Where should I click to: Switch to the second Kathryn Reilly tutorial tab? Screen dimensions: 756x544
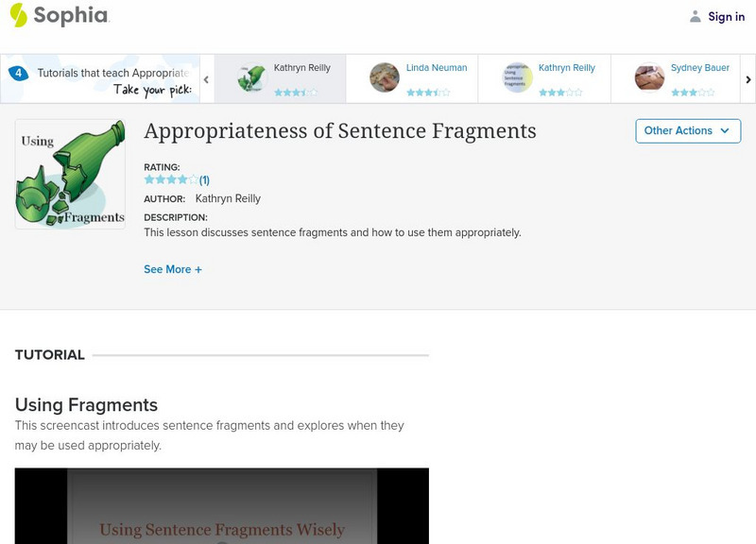[565, 67]
